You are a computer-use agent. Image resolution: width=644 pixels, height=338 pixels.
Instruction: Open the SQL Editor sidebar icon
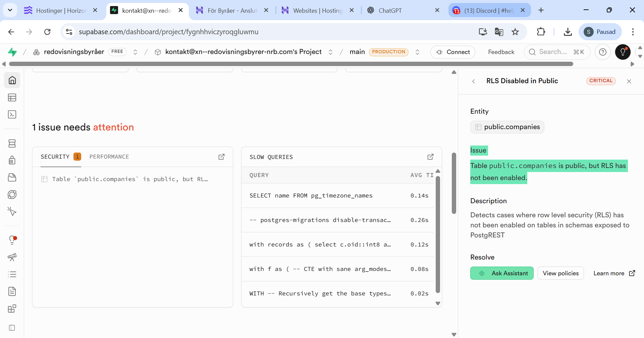(x=12, y=115)
